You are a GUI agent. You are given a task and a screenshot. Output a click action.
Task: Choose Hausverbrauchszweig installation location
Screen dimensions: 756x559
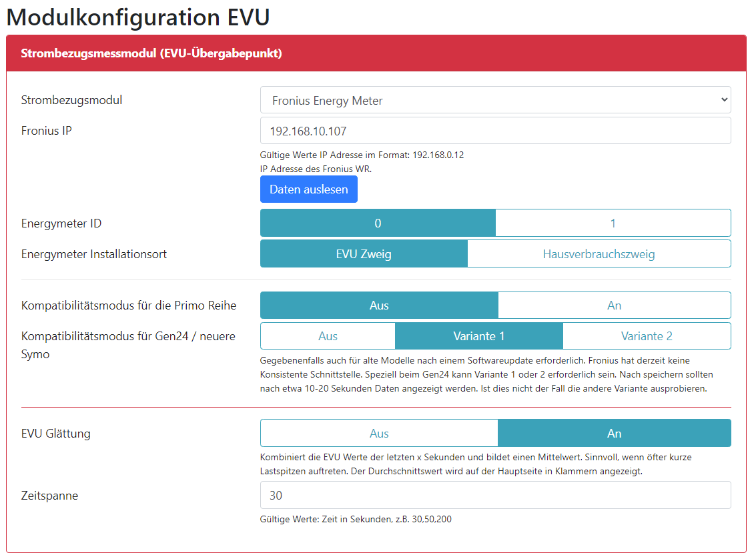pyautogui.click(x=599, y=253)
